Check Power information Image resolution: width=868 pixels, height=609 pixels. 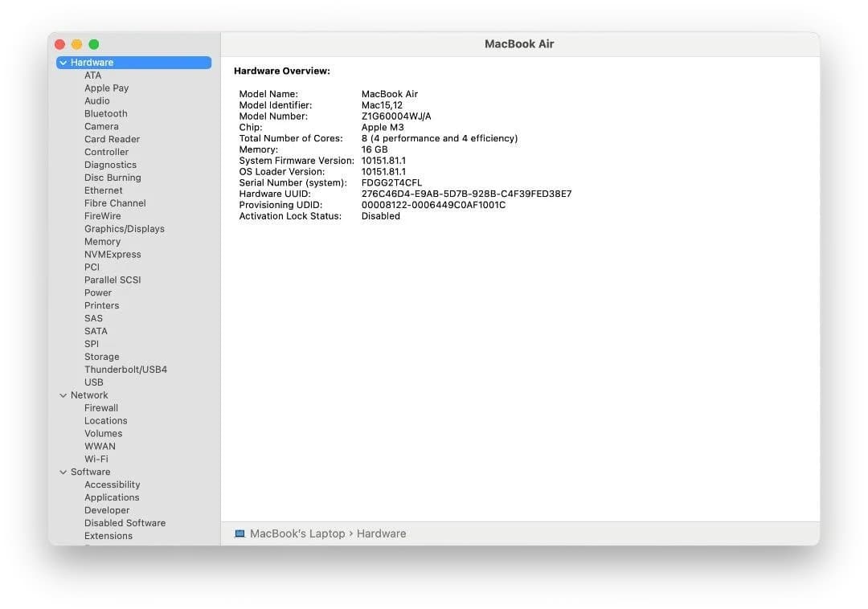tap(97, 292)
